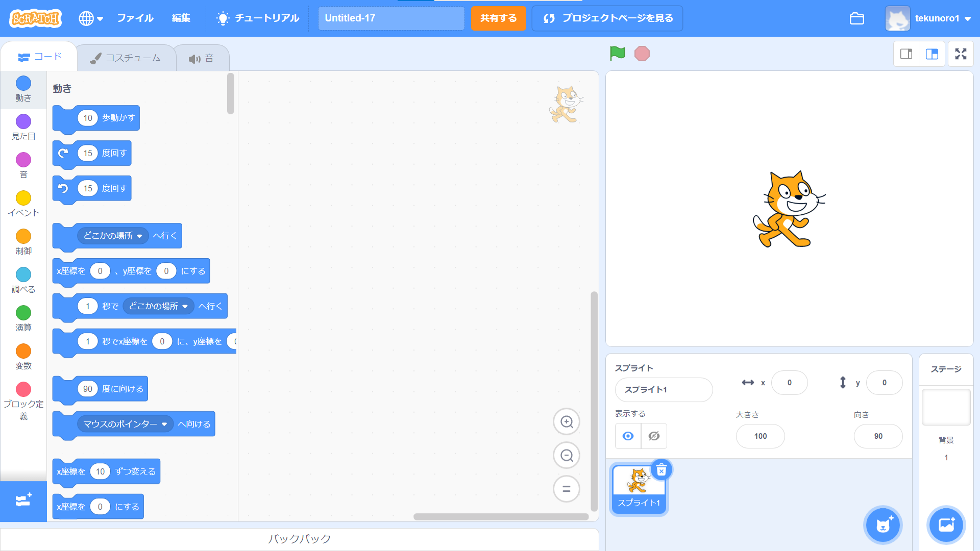Enter full screen stage mode
The height and width of the screenshot is (551, 980).
(961, 54)
